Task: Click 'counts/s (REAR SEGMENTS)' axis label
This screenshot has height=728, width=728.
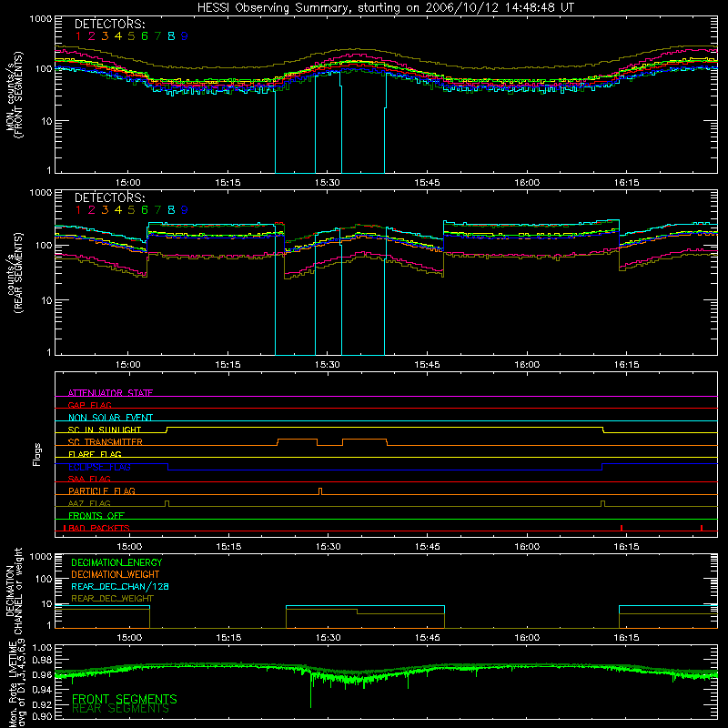Action: (x=15, y=272)
